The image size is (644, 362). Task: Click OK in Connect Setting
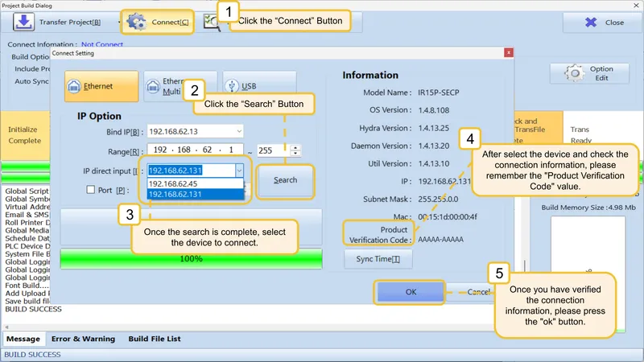click(x=411, y=292)
